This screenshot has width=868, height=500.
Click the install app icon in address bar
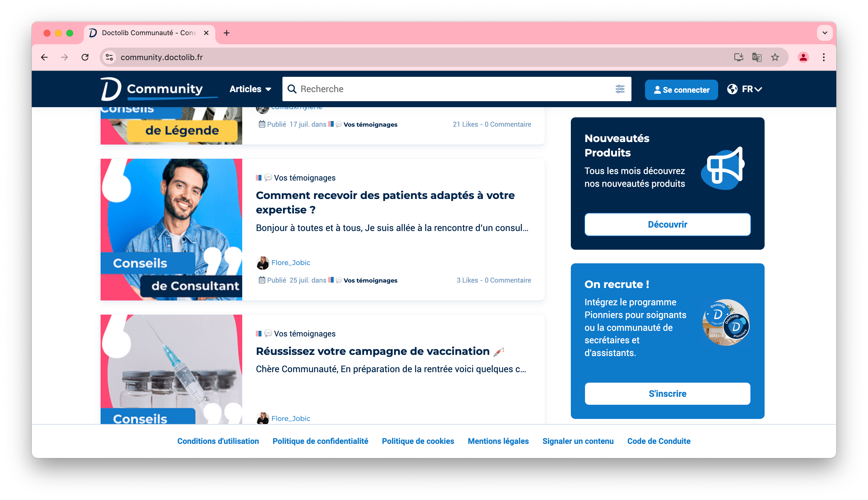pyautogui.click(x=738, y=57)
